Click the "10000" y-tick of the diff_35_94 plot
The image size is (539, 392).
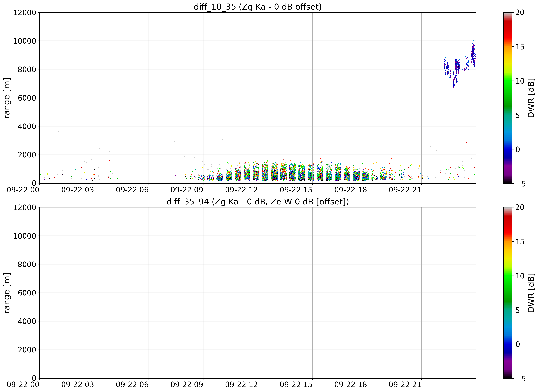point(25,236)
